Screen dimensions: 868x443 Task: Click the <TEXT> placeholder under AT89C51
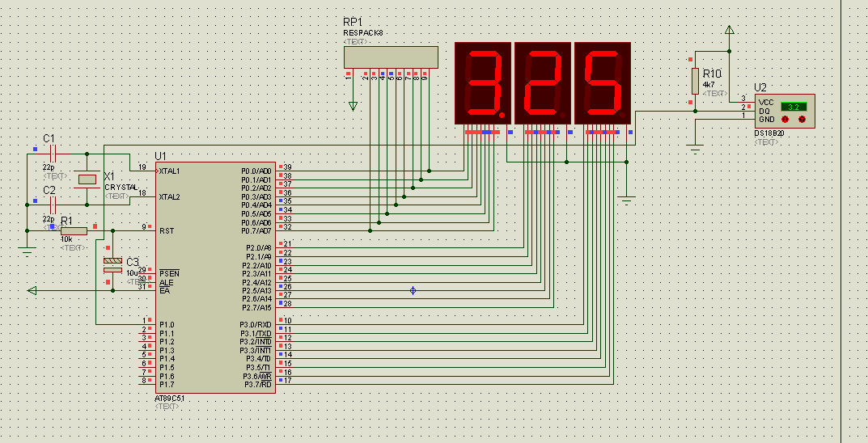click(167, 407)
